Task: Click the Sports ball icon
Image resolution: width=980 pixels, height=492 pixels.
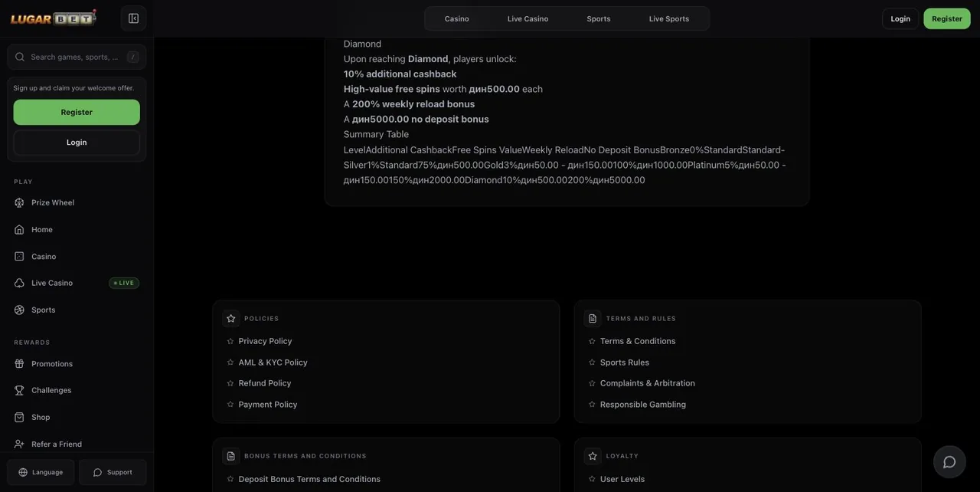Action: pyautogui.click(x=19, y=310)
